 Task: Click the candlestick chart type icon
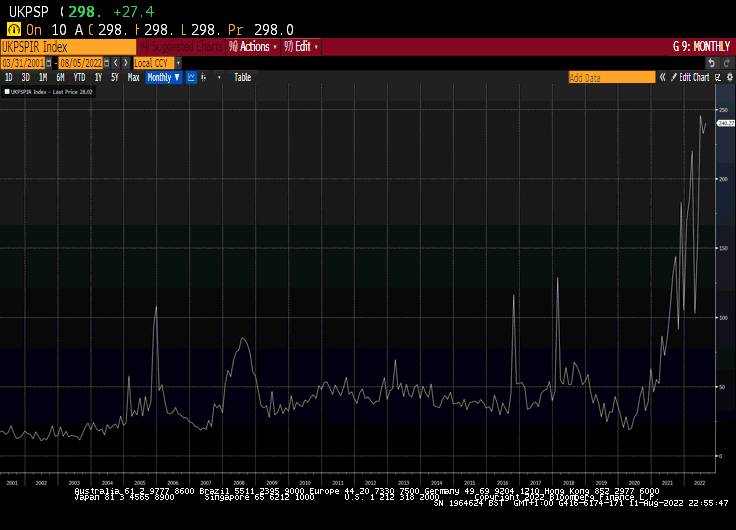205,77
